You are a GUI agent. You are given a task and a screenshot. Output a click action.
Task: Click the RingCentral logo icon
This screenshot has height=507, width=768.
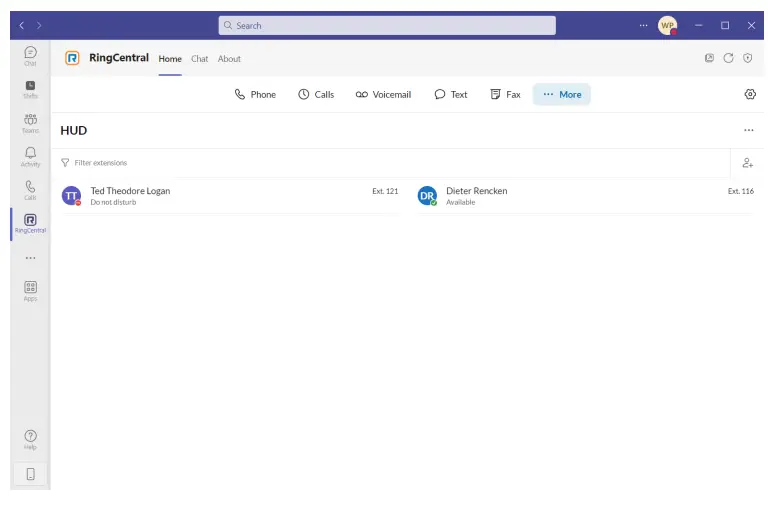coord(72,58)
